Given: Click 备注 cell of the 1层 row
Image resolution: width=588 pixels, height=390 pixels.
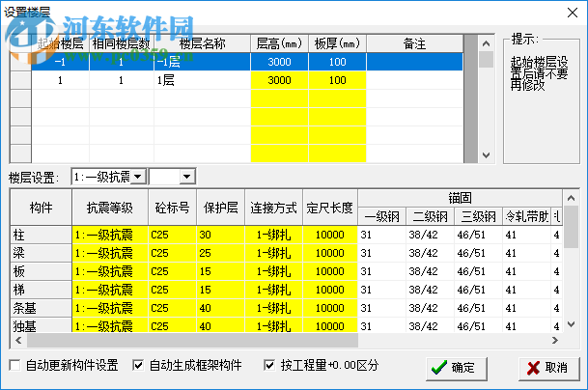Looking at the screenshot, I should tap(415, 80).
